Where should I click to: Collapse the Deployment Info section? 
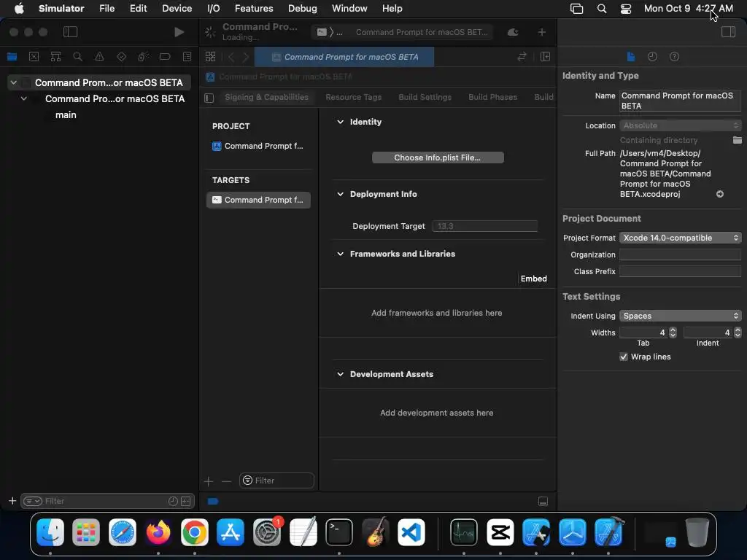[x=340, y=194]
